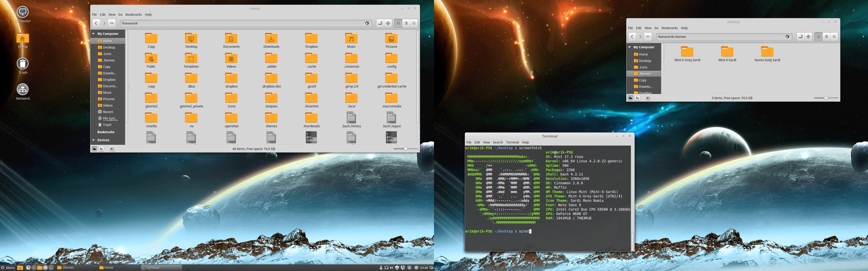The width and height of the screenshot is (868, 271).
Task: Click the /home/erik/.themes path field
Action: 724,37
